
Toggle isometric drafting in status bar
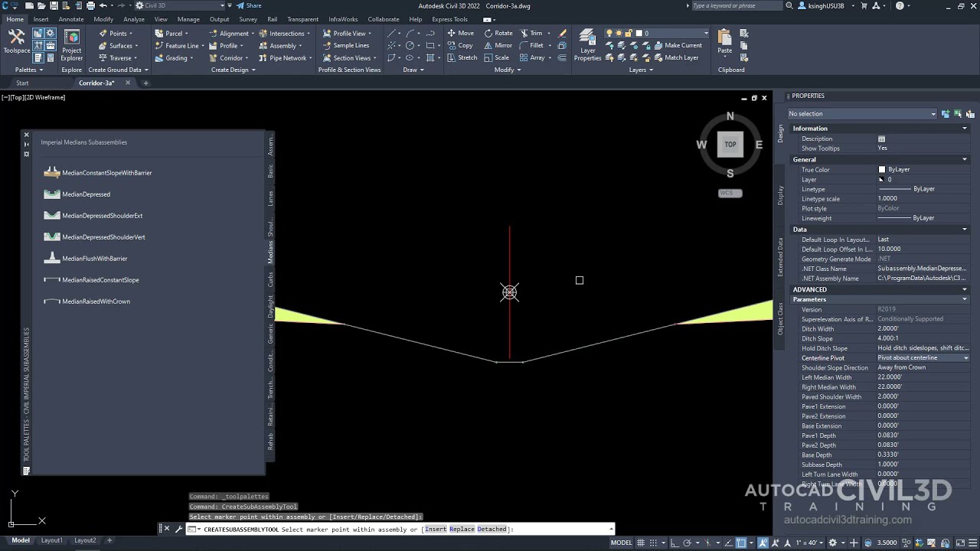(707, 543)
